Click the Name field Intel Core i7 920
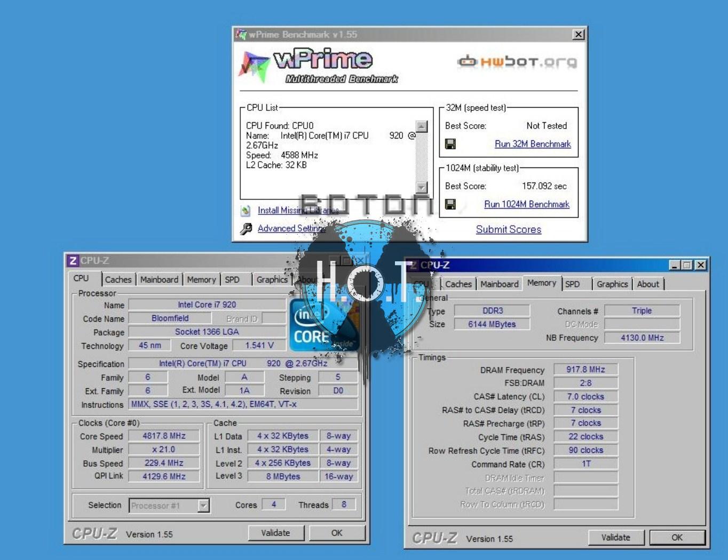Viewport: 728px width, 560px height. pos(207,305)
